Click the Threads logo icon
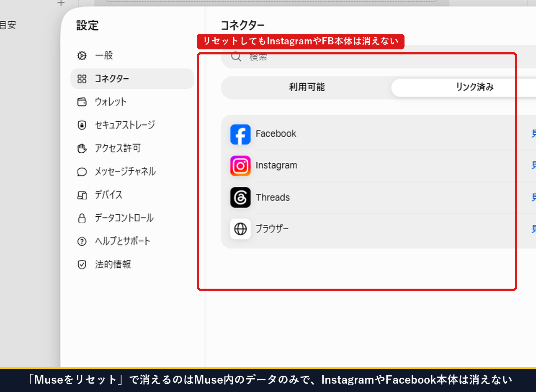Viewport: 536px width, 392px height. tap(240, 197)
